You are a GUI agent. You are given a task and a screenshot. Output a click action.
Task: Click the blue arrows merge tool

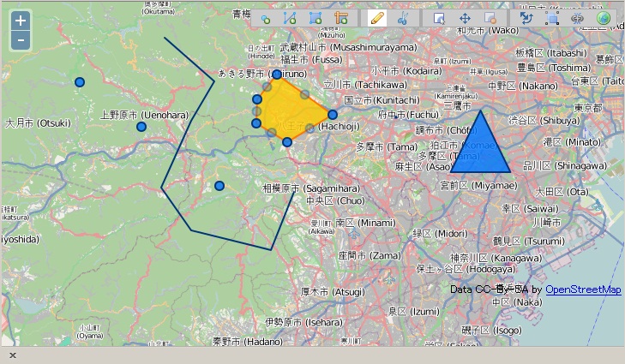click(527, 18)
